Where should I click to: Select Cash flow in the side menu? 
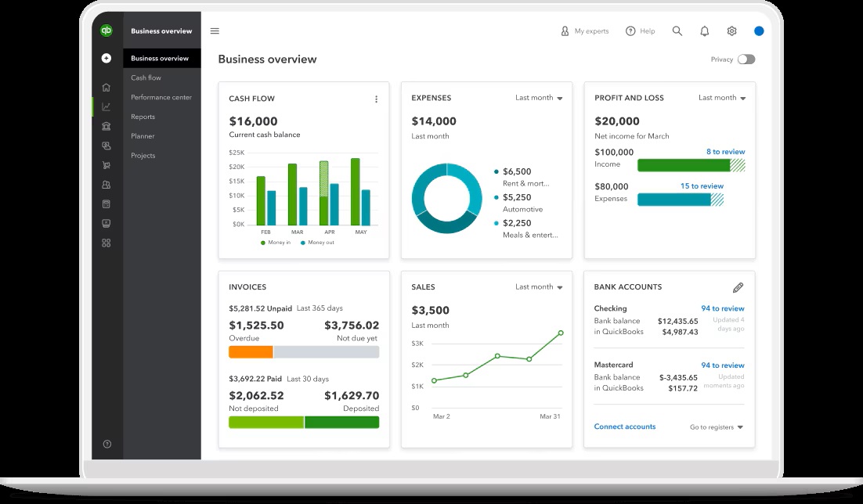pyautogui.click(x=146, y=77)
